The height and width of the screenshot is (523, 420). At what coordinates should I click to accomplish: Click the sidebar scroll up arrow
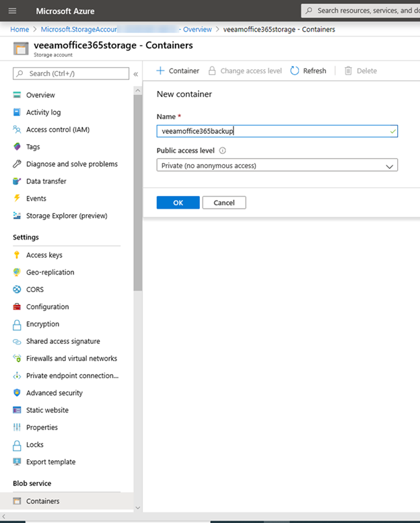tap(138, 91)
